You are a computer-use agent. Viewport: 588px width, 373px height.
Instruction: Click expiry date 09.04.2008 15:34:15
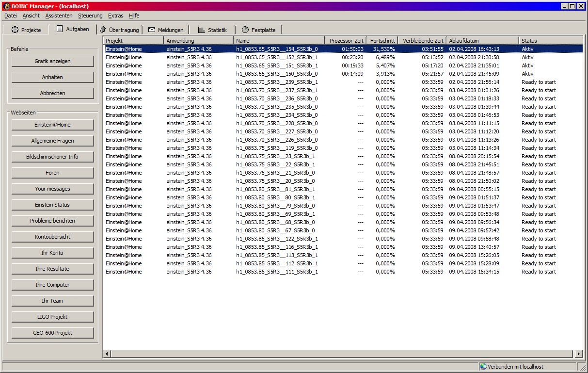(x=474, y=272)
